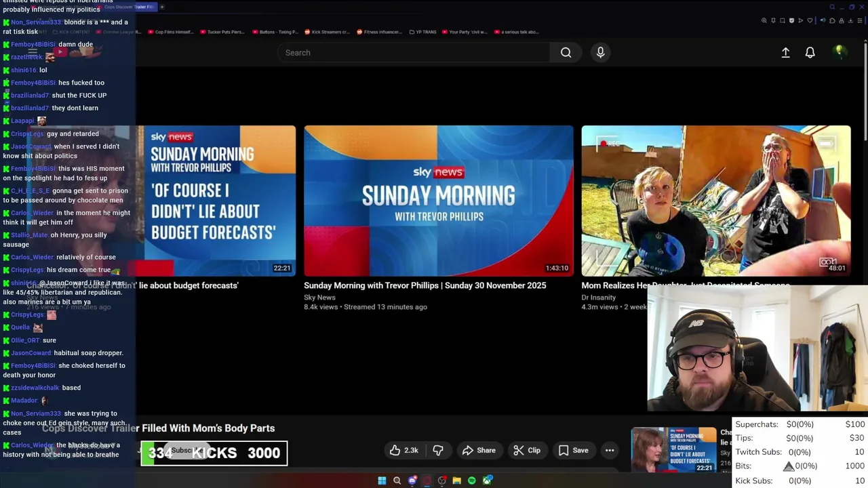
Task: Activate voice search microphone icon
Action: [x=600, y=52]
